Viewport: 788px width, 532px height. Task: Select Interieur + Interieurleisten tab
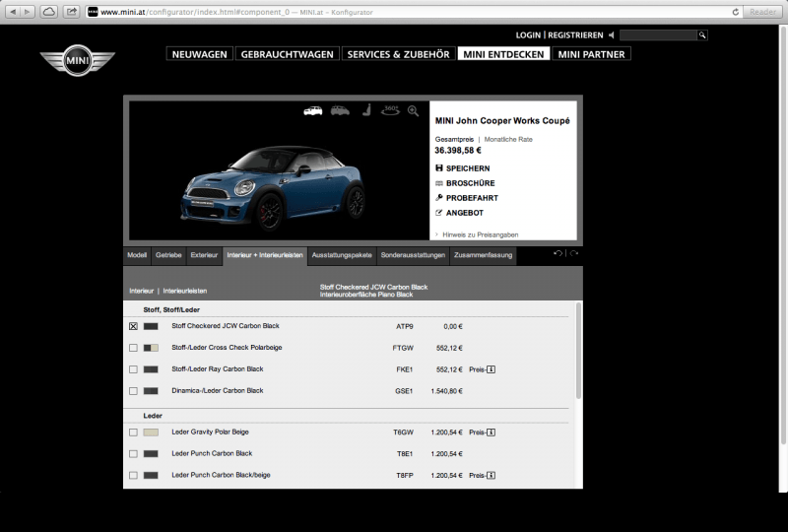265,255
